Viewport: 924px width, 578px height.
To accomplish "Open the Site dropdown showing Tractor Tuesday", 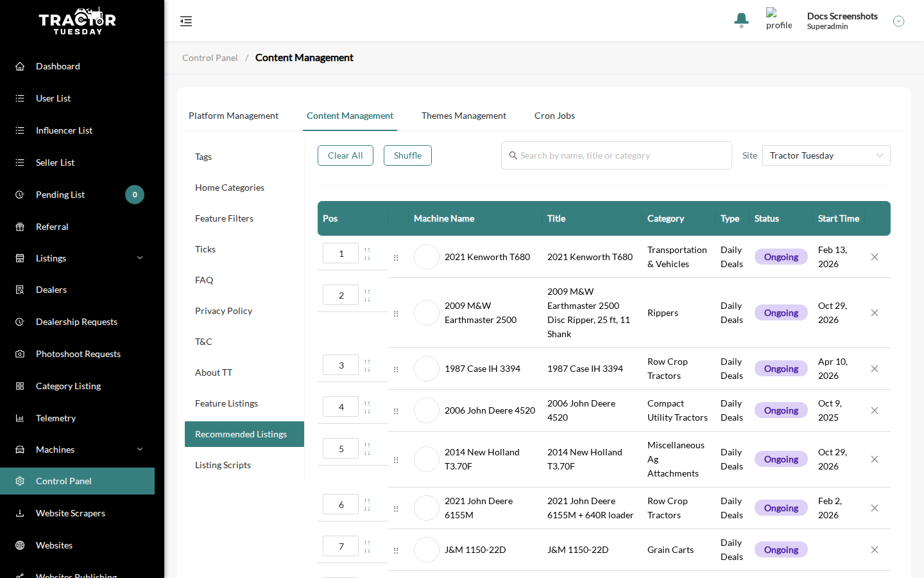I will [826, 155].
